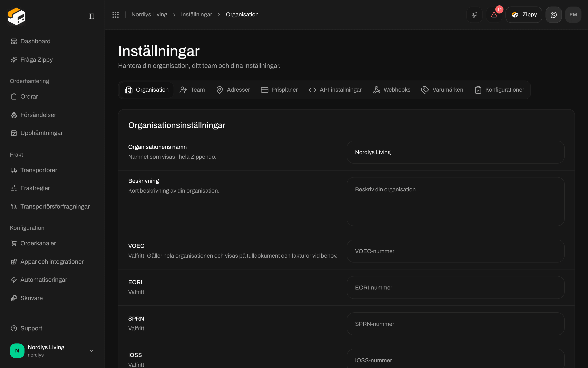
Task: Expand the Nordlys Living organisation switcher
Action: pyautogui.click(x=52, y=351)
